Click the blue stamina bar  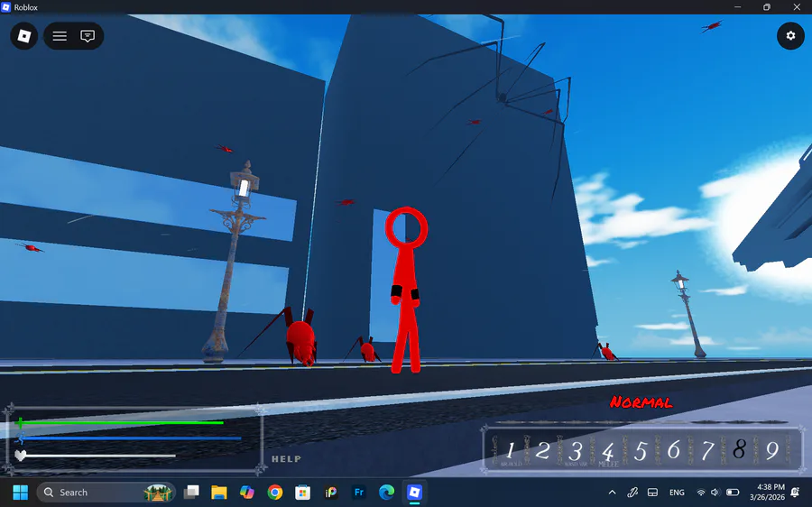tap(133, 438)
